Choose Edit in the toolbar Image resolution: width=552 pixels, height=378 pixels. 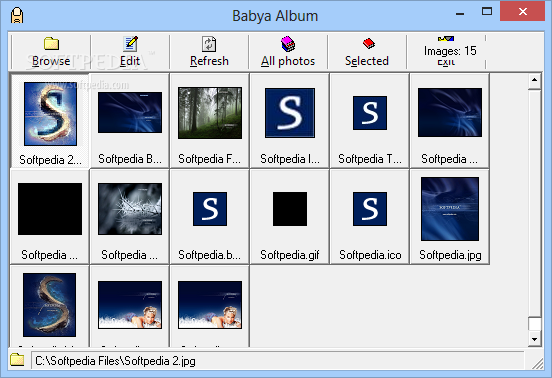click(x=130, y=61)
